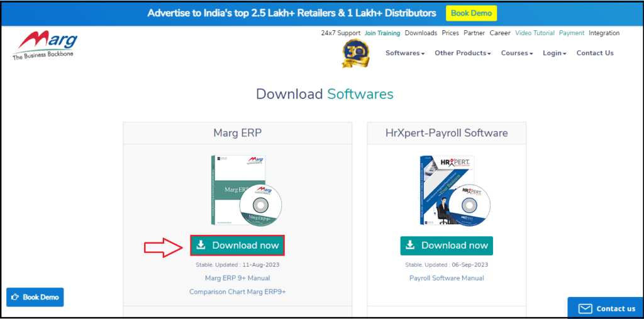Open the Courses dropdown menu
The height and width of the screenshot is (319, 644).
pos(517,53)
